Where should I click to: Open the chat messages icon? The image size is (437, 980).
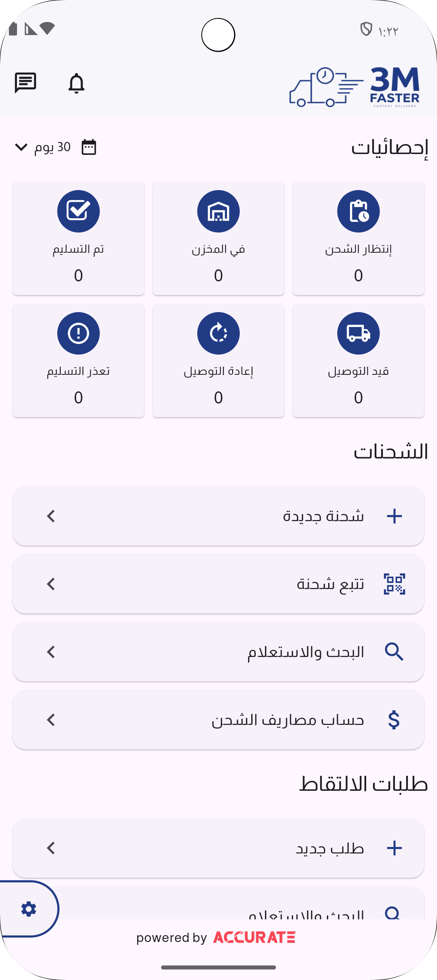25,83
